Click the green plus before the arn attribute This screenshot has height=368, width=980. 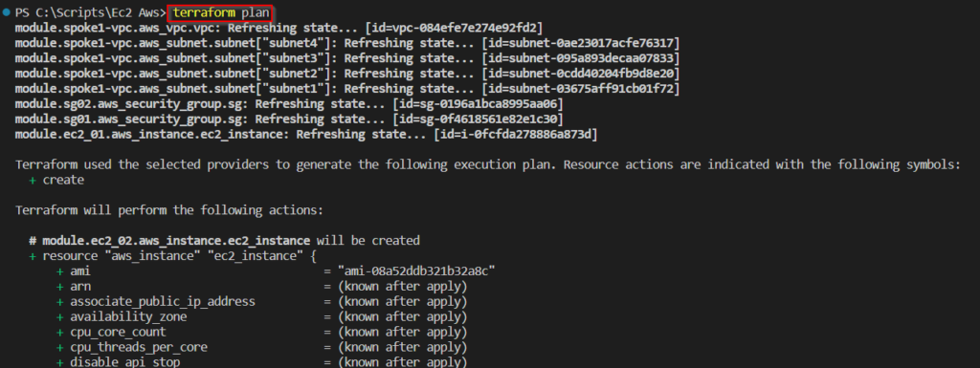point(60,287)
